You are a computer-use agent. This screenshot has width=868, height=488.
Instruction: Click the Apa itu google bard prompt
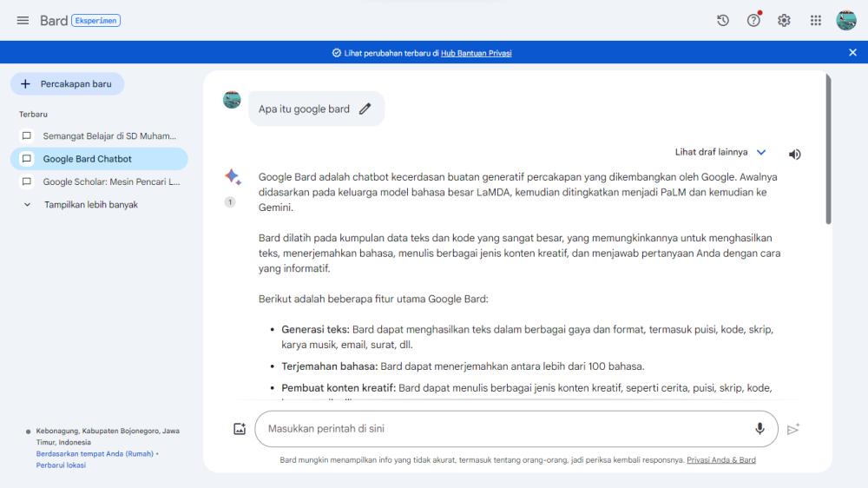304,109
